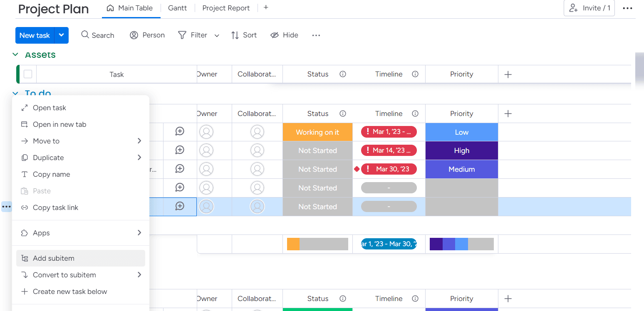Click empty timeline pill in highlighted row
The image size is (644, 311).
coord(389,207)
